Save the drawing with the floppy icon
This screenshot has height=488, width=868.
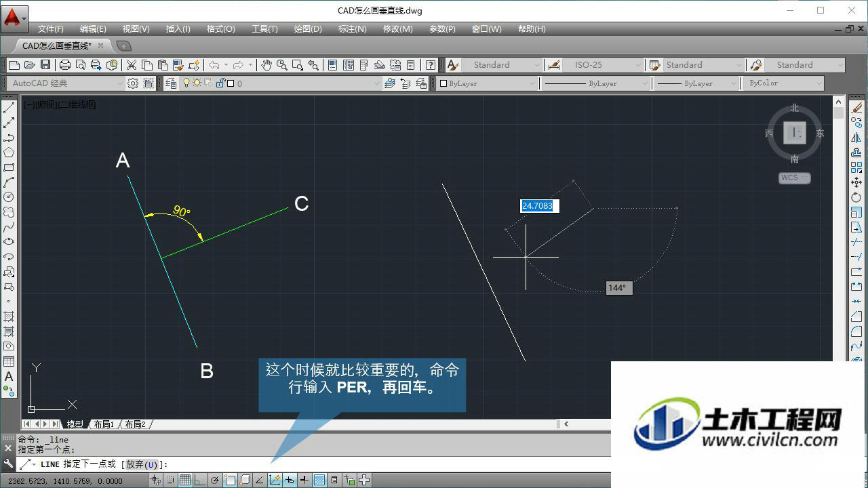[45, 65]
